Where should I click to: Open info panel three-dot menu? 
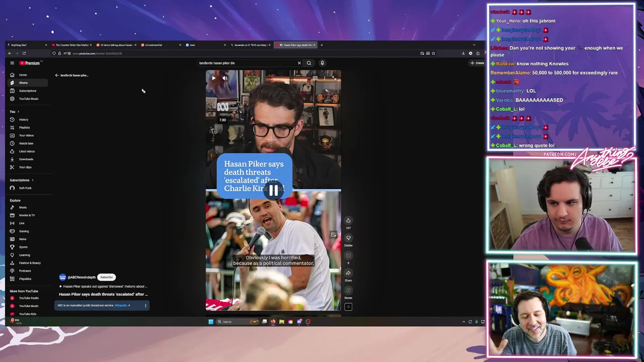(x=145, y=305)
